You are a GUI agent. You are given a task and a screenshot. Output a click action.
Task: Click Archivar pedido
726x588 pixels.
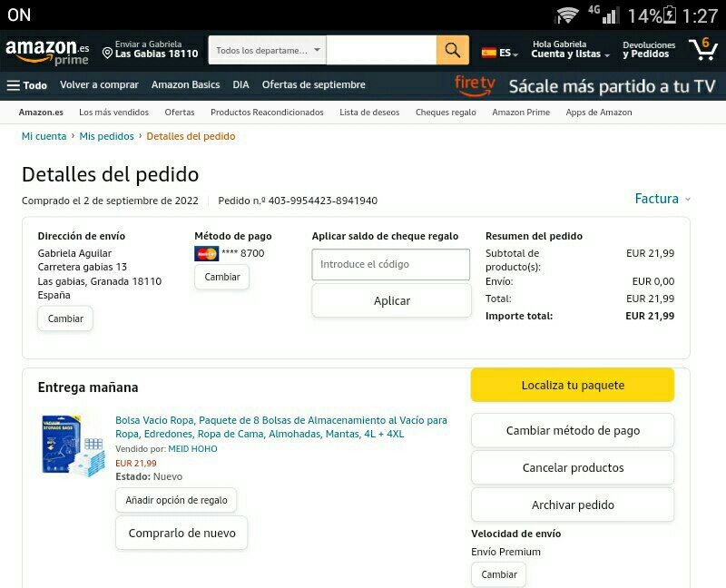pos(573,505)
